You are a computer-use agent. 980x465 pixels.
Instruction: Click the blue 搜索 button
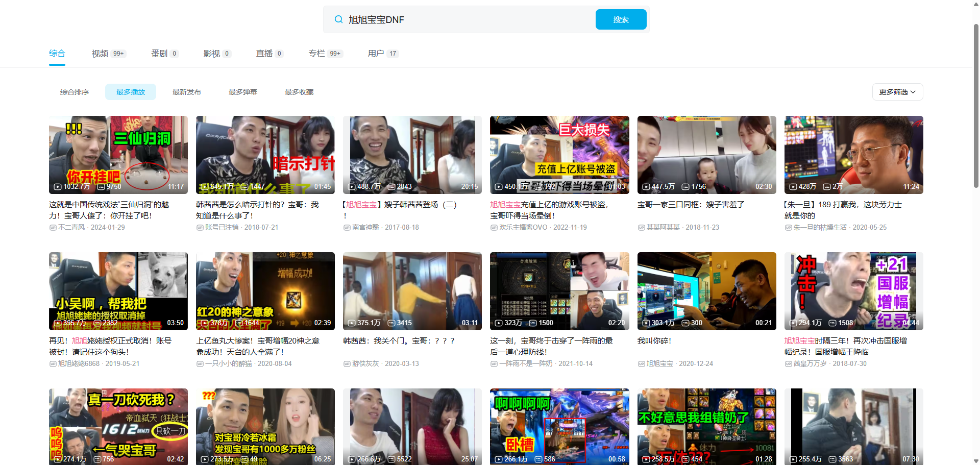pos(621,19)
